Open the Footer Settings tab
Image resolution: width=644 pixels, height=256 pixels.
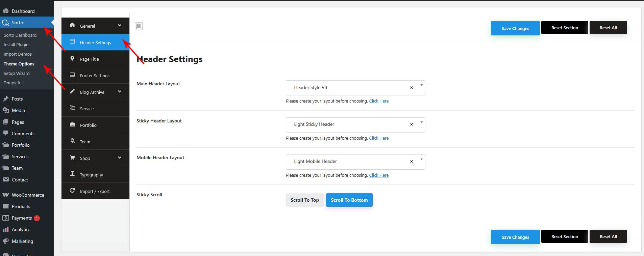(95, 76)
